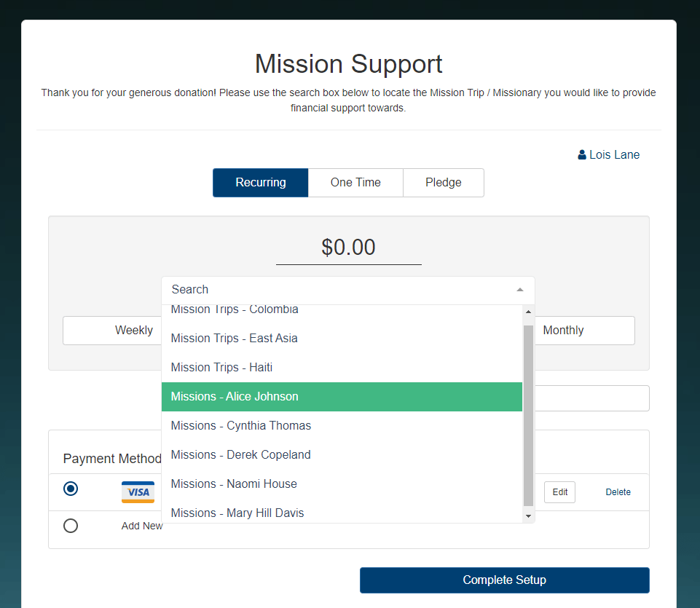Select Missions - Naomi House option
Viewport: 700px width, 608px height.
click(342, 484)
